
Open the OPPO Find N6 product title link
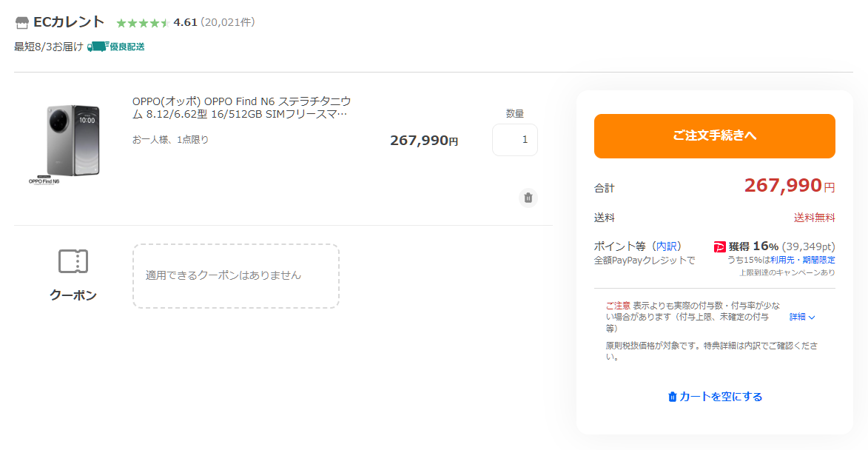coord(241,108)
